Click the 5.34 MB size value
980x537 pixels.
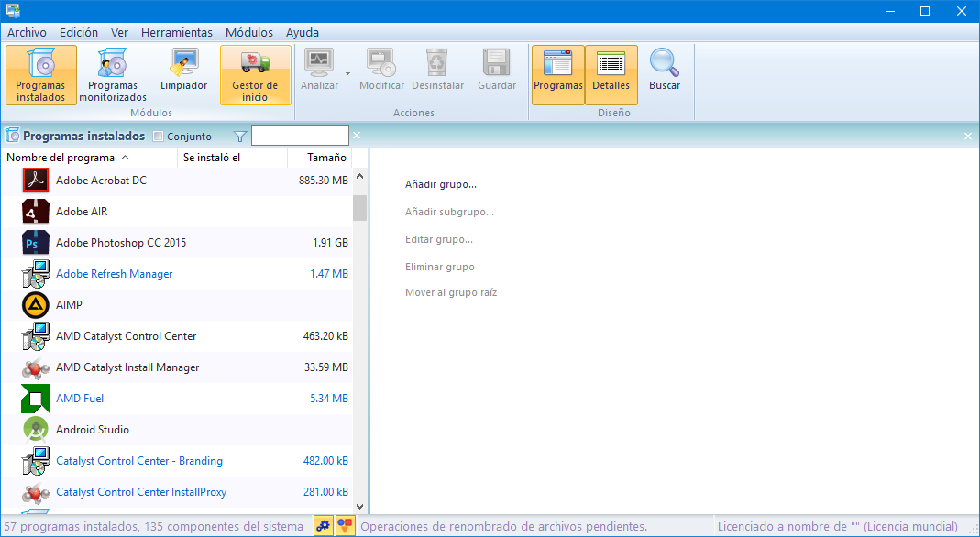(329, 399)
